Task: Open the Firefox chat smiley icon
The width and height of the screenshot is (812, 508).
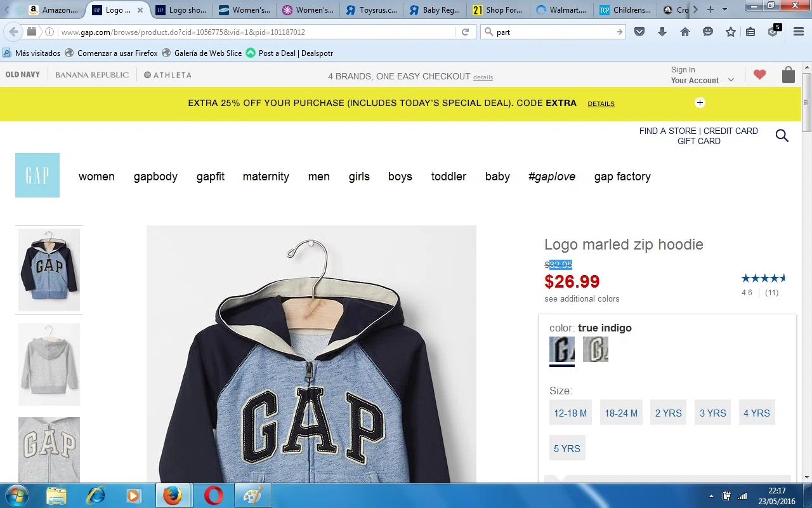Action: (x=708, y=32)
